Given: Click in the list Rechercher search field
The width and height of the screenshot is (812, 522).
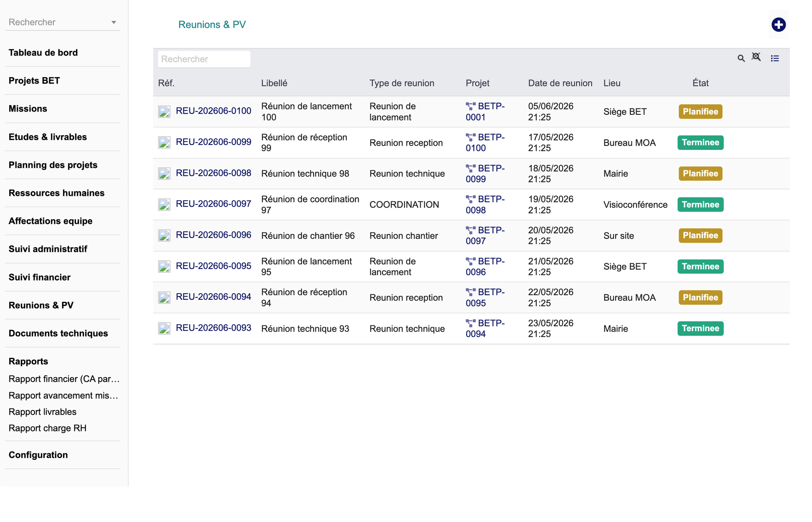Looking at the screenshot, I should [x=204, y=59].
